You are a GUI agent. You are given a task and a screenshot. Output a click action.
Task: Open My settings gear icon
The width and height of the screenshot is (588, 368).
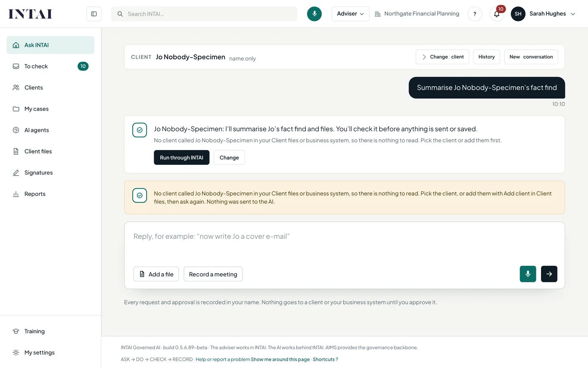click(x=16, y=352)
